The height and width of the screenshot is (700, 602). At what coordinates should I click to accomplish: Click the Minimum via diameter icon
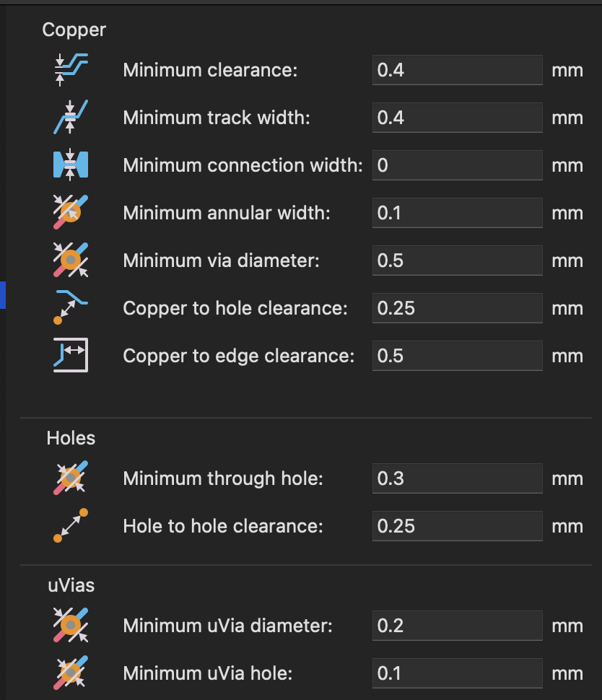[x=71, y=261]
